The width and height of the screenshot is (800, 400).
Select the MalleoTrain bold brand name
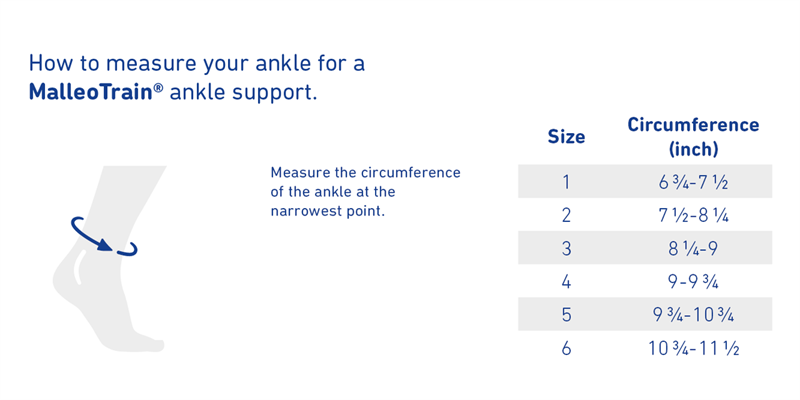click(92, 92)
